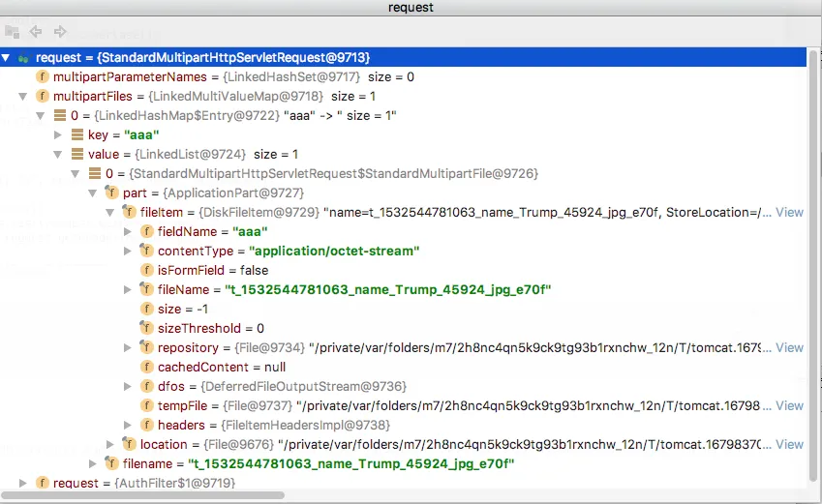Expand the filename node under StandardMultipartFile
The image size is (822, 504).
tap(93, 463)
